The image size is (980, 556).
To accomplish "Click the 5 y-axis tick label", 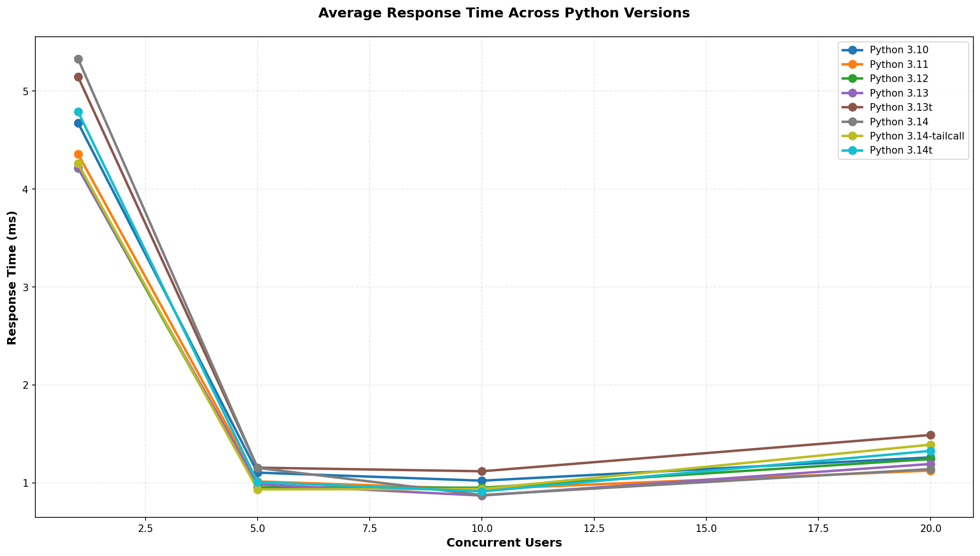I will pyautogui.click(x=25, y=91).
